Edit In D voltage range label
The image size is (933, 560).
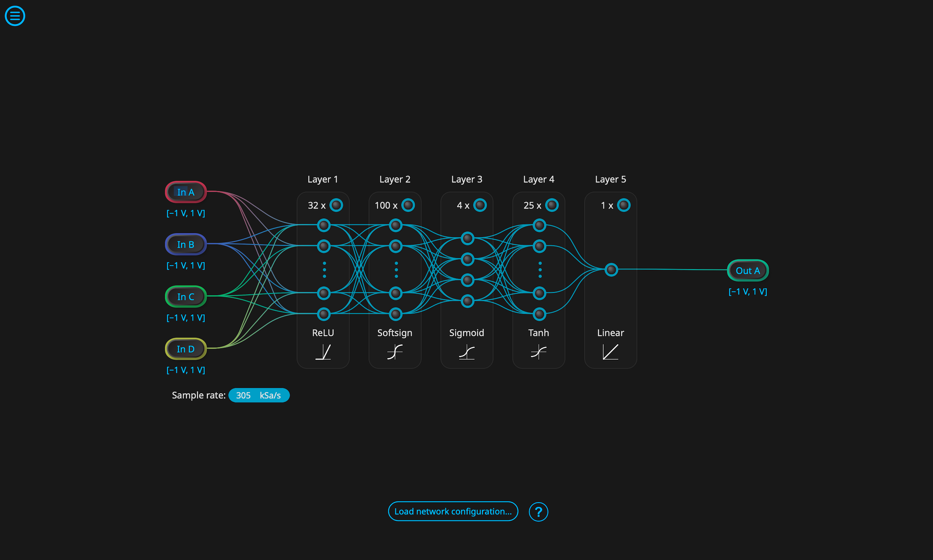[186, 370]
